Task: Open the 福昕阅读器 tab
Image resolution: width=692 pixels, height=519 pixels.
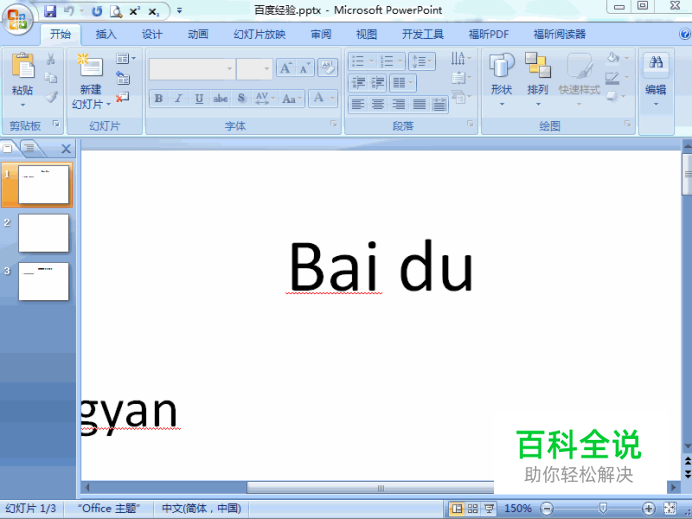Action: (560, 34)
